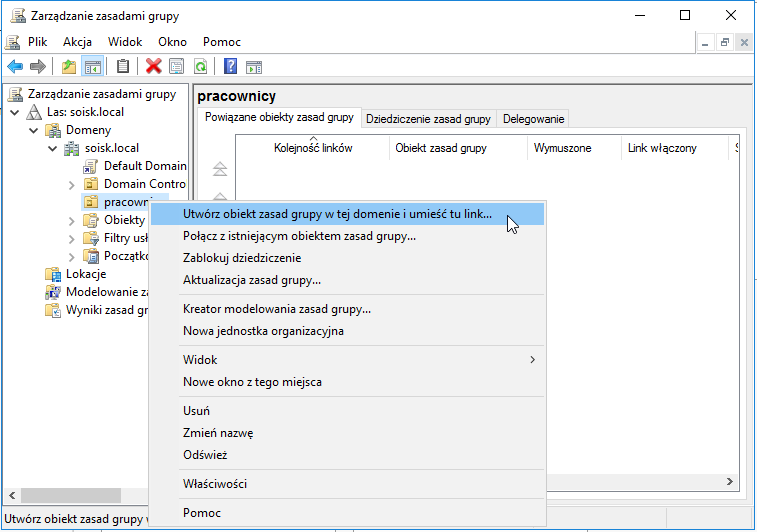
Task: Select the Zarządzanie zasadami grupy root node
Action: (101, 94)
